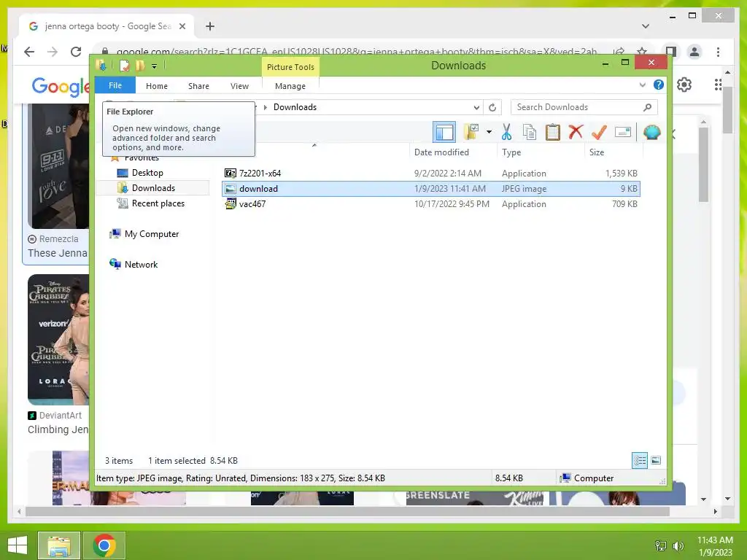Click the red X Delete icon
747x560 pixels.
click(576, 132)
